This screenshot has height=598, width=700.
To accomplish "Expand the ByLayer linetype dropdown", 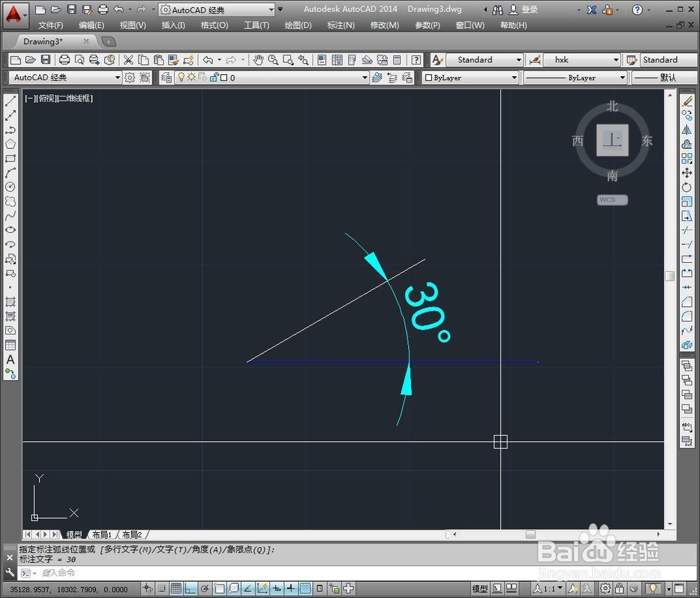I will click(622, 78).
